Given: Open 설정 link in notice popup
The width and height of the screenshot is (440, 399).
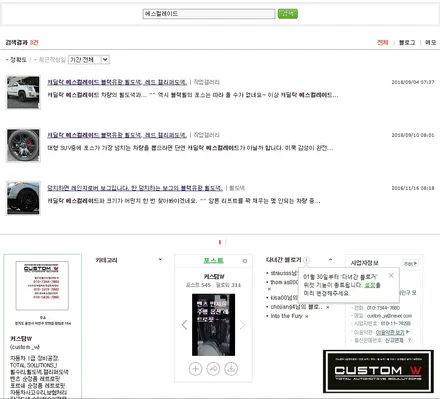Looking at the screenshot, I should click(x=370, y=285).
